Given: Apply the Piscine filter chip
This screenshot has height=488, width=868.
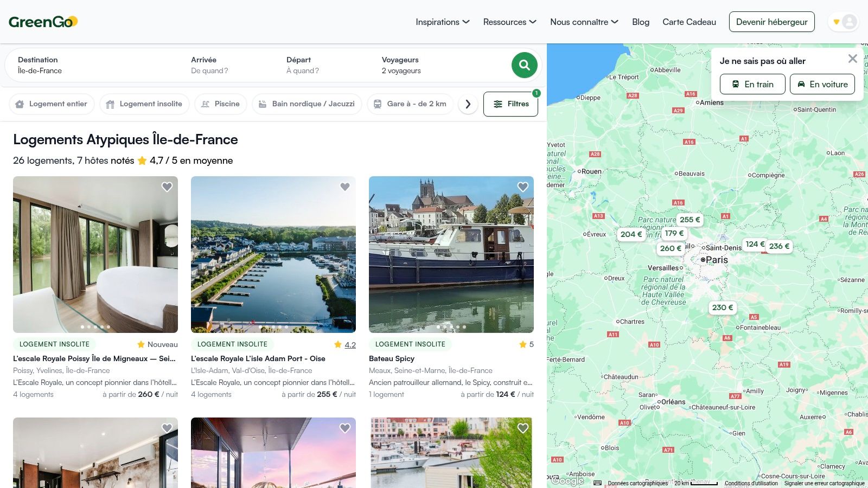Looking at the screenshot, I should [x=220, y=104].
